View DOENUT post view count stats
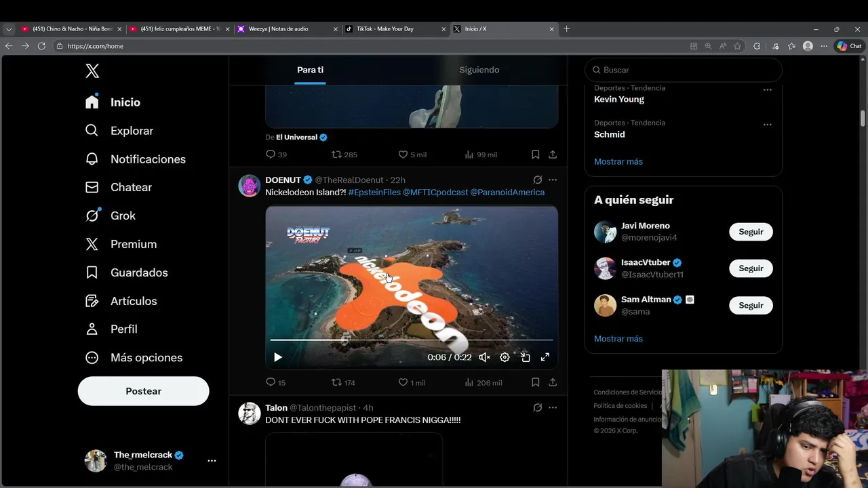 (484, 382)
